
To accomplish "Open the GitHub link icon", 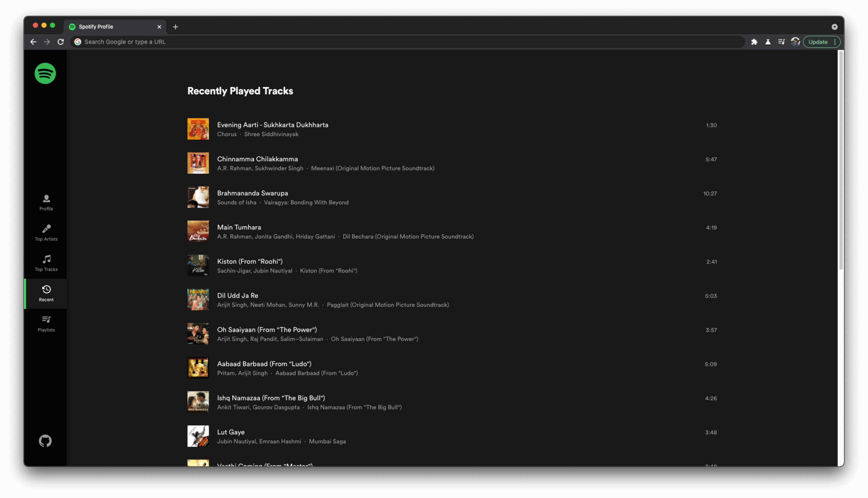I will [45, 441].
